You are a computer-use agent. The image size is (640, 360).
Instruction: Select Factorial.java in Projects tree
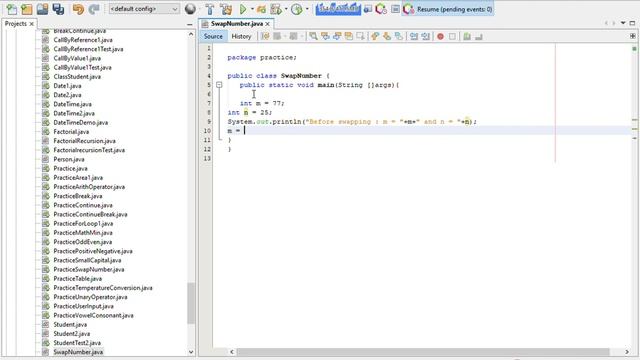(x=71, y=131)
